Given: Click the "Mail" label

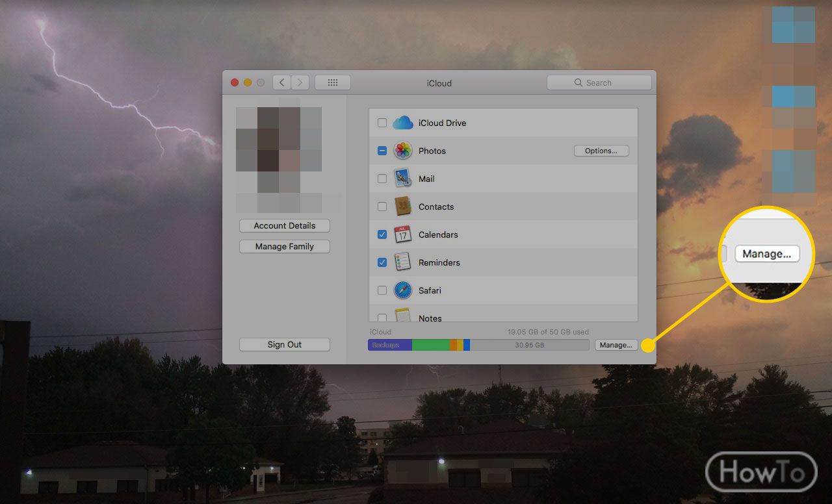Looking at the screenshot, I should click(426, 179).
